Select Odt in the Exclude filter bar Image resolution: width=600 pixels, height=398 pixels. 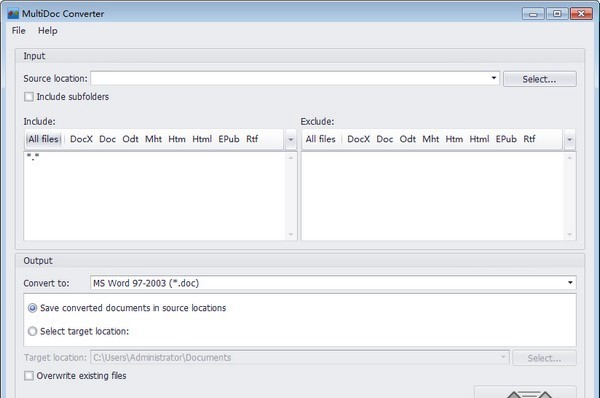(x=408, y=139)
